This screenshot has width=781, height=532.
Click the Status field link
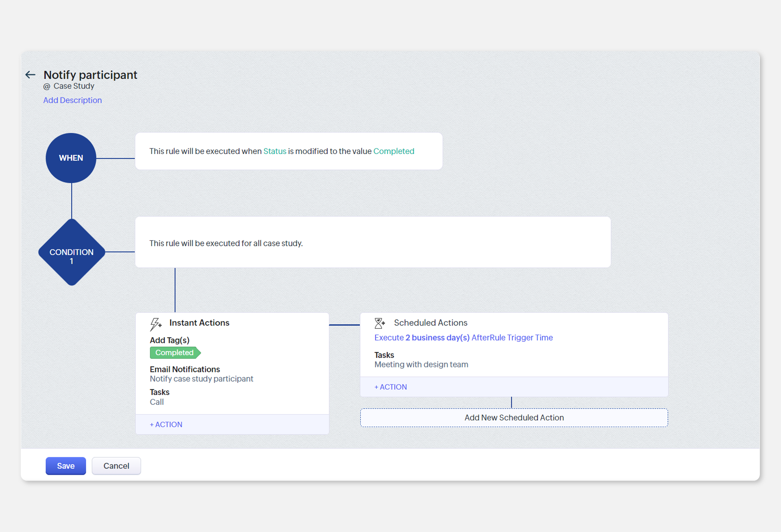click(275, 151)
